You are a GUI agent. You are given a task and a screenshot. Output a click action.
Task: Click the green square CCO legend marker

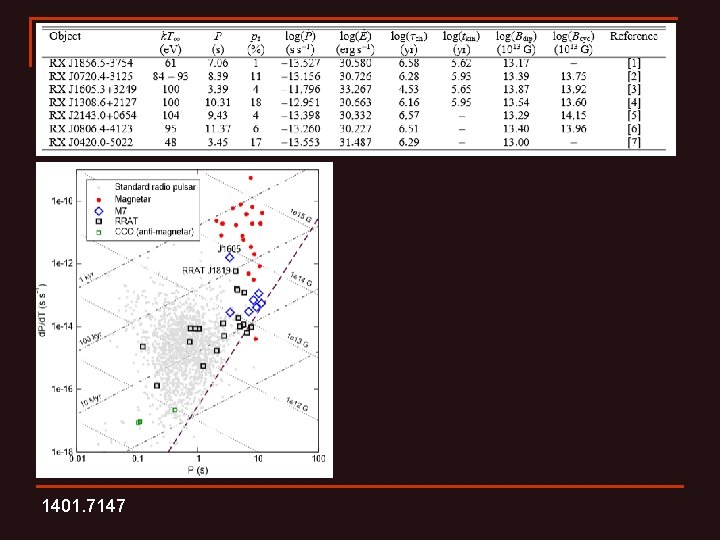(99, 232)
